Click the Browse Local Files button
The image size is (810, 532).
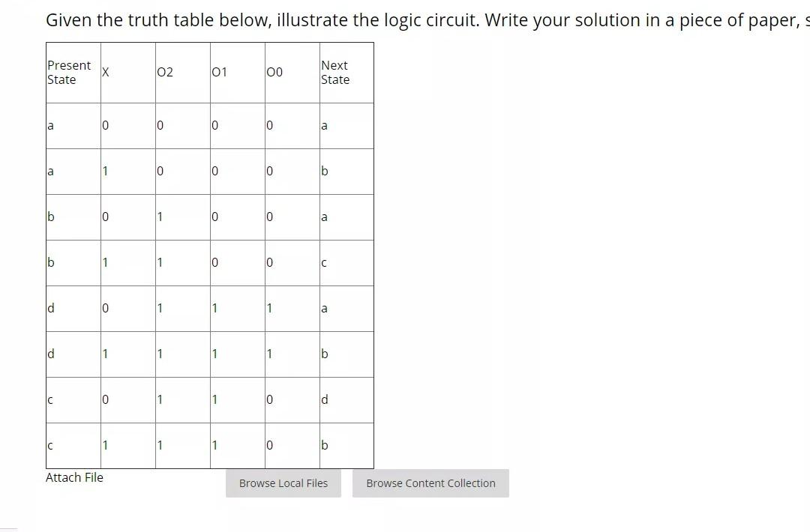pos(283,483)
